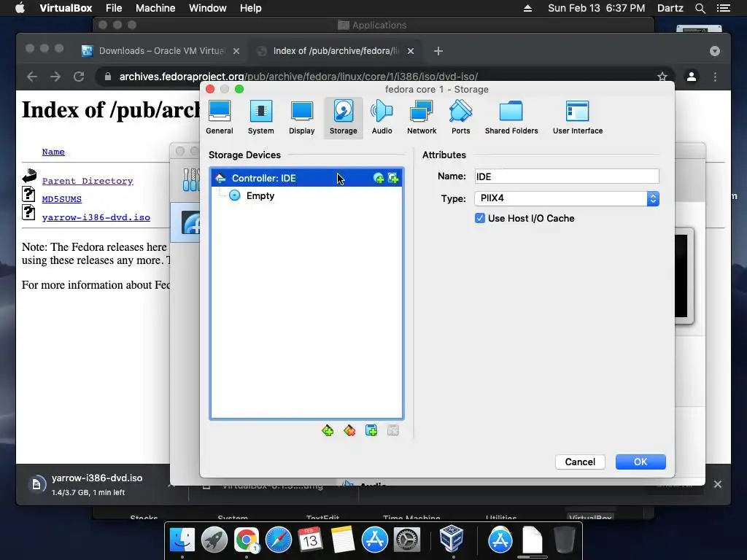Image resolution: width=747 pixels, height=560 pixels.
Task: Open the Window menu
Action: point(208,8)
